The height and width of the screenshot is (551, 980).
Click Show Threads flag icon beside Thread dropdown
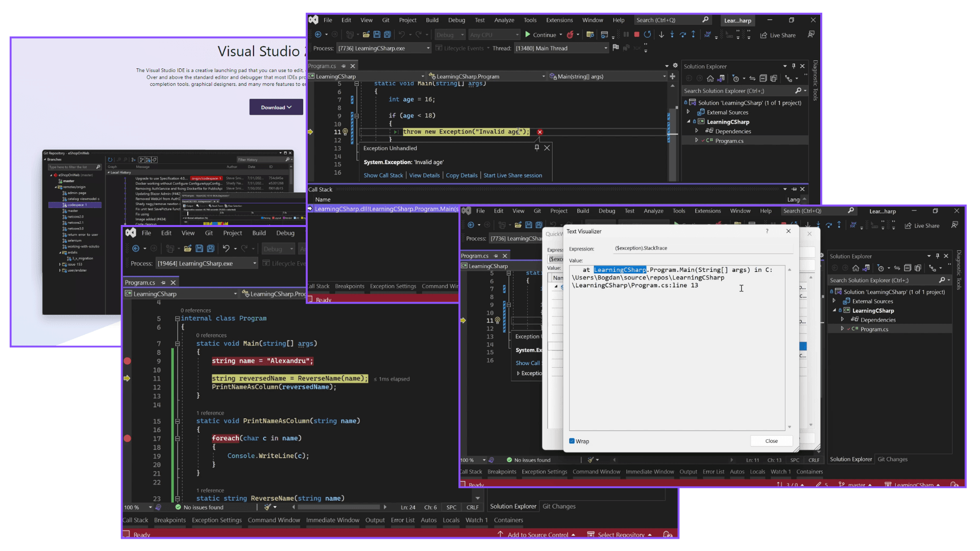(x=616, y=48)
